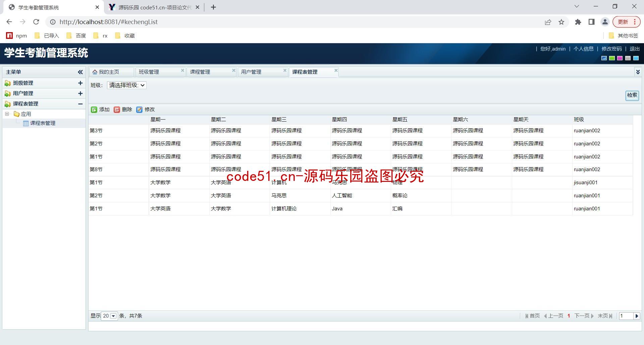Screen dimensions: 644x345
Task: Open the page size 20 dropdown
Action: tap(109, 316)
